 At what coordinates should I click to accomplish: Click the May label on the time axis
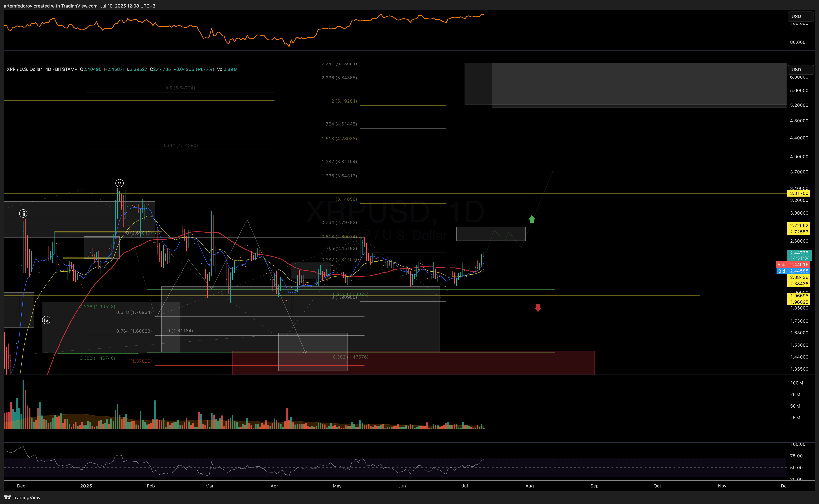point(337,486)
